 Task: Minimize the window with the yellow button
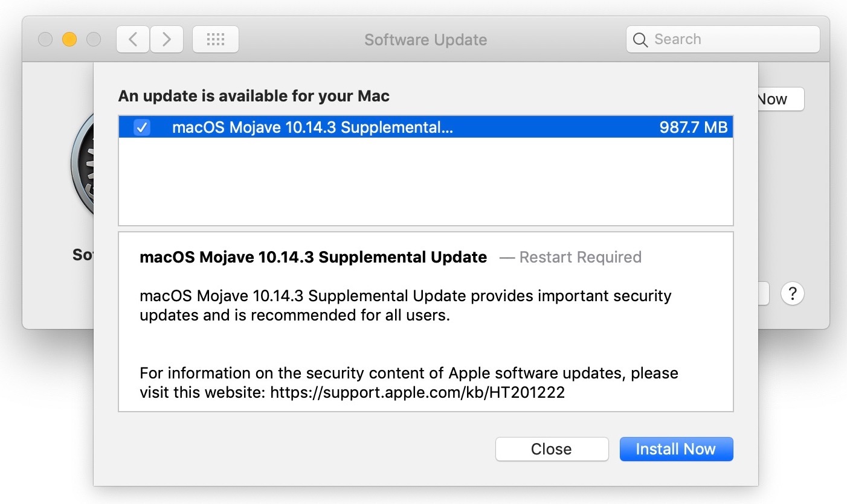coord(69,40)
